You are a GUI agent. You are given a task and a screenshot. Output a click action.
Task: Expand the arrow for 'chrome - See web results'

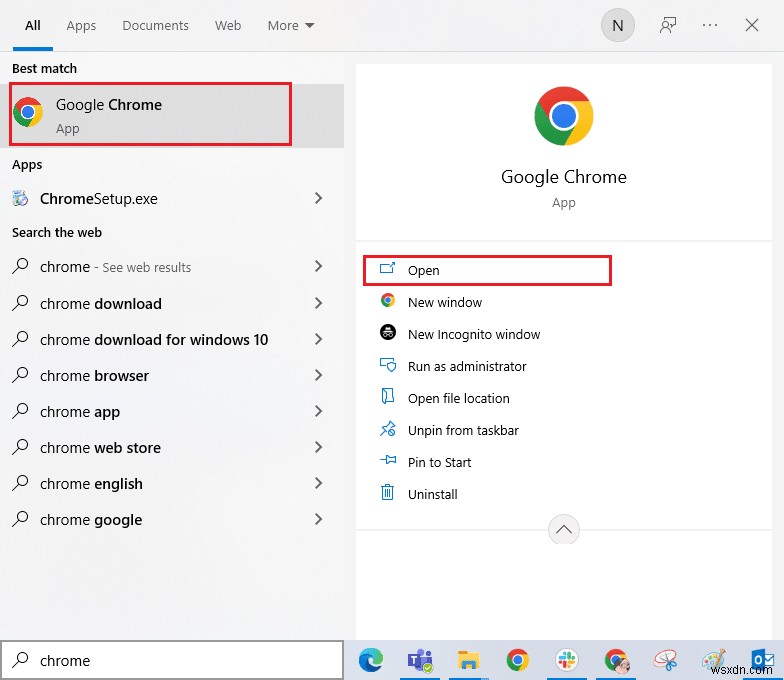pyautogui.click(x=318, y=266)
